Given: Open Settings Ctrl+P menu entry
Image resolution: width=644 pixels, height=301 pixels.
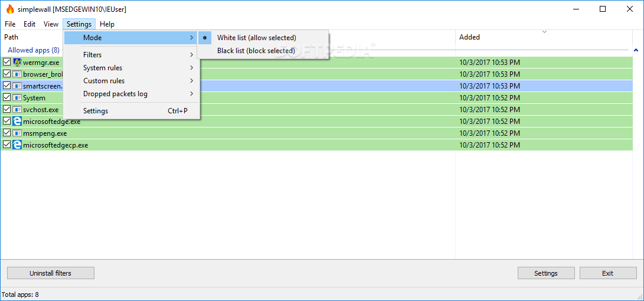Looking at the screenshot, I should pos(132,111).
